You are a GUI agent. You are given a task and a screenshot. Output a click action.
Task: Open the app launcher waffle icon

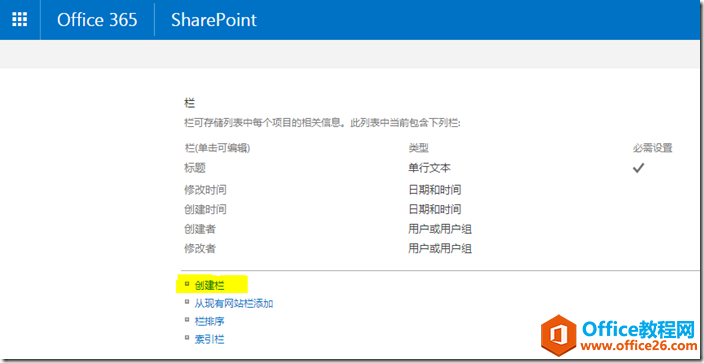pyautogui.click(x=20, y=19)
